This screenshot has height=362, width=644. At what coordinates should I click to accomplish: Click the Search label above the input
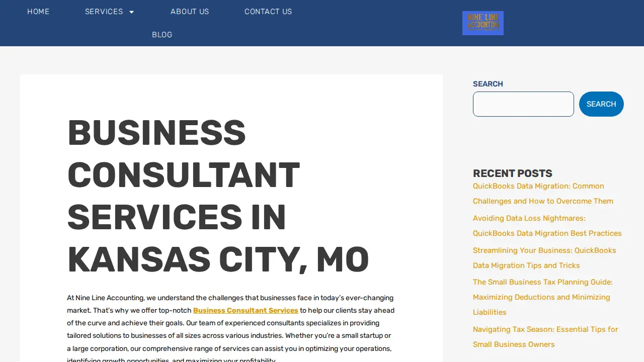[x=488, y=84]
